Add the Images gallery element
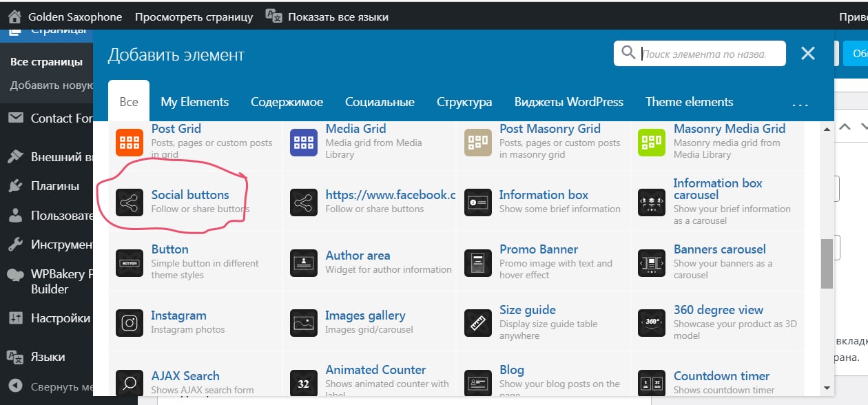 point(369,323)
